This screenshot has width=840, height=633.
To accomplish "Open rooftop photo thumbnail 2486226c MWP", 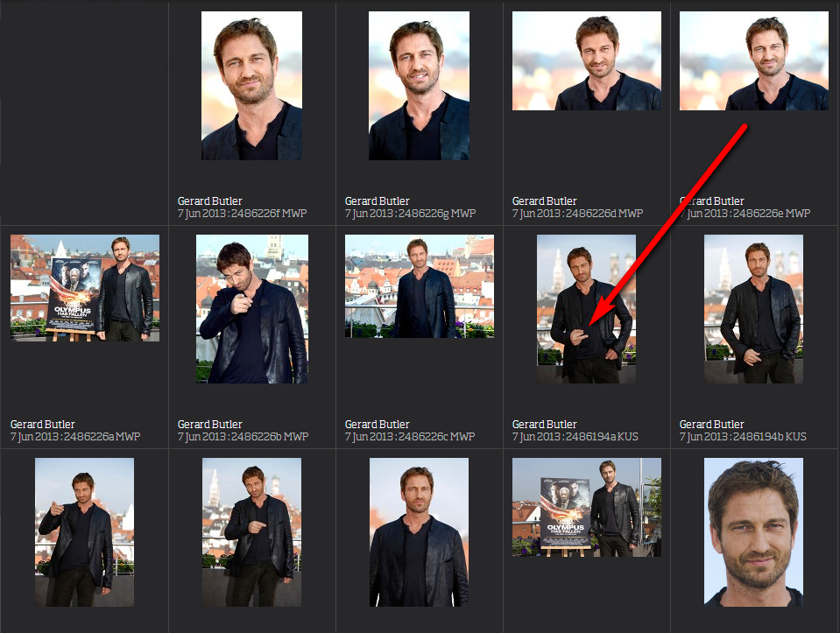I will point(419,286).
